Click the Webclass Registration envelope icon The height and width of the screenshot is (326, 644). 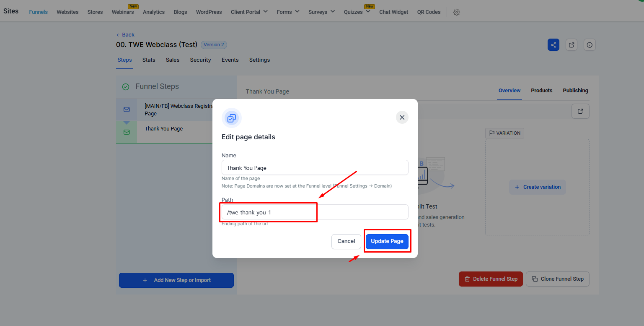coord(127,110)
